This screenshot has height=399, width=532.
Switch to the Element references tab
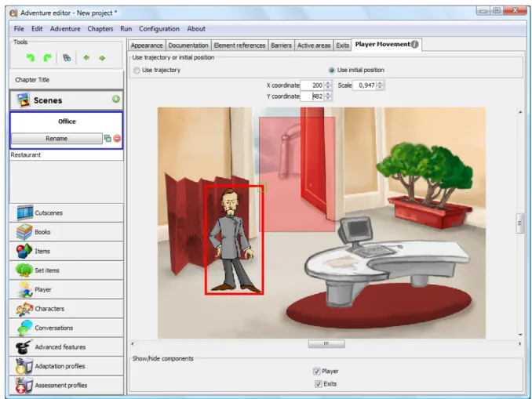click(239, 45)
